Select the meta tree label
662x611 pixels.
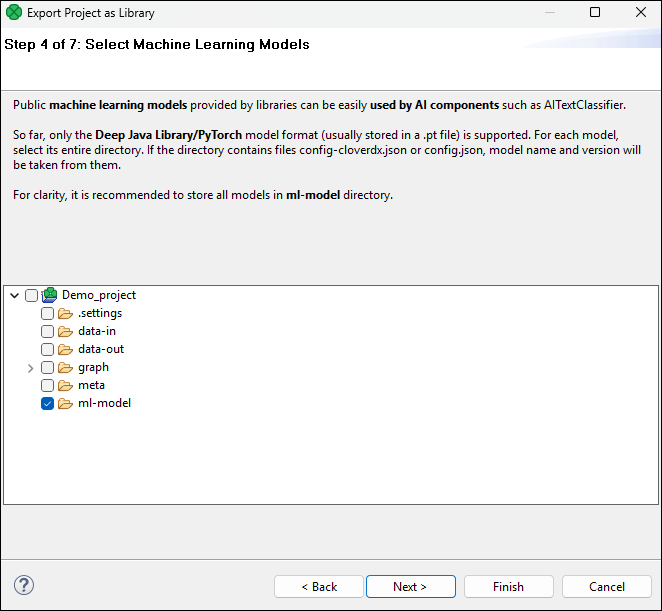click(x=91, y=385)
